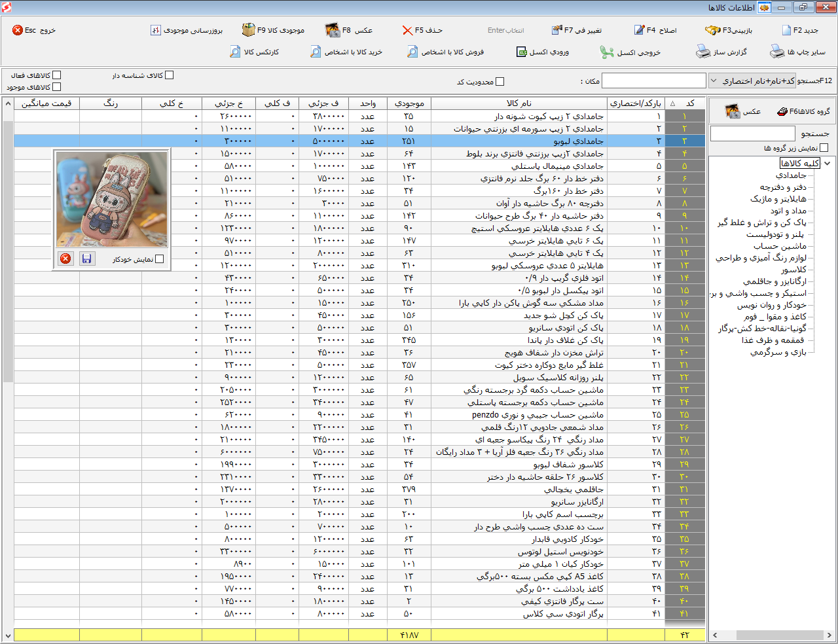The width and height of the screenshot is (838, 644).
Task: Sort by نام کالا column header
Action: 519,103
